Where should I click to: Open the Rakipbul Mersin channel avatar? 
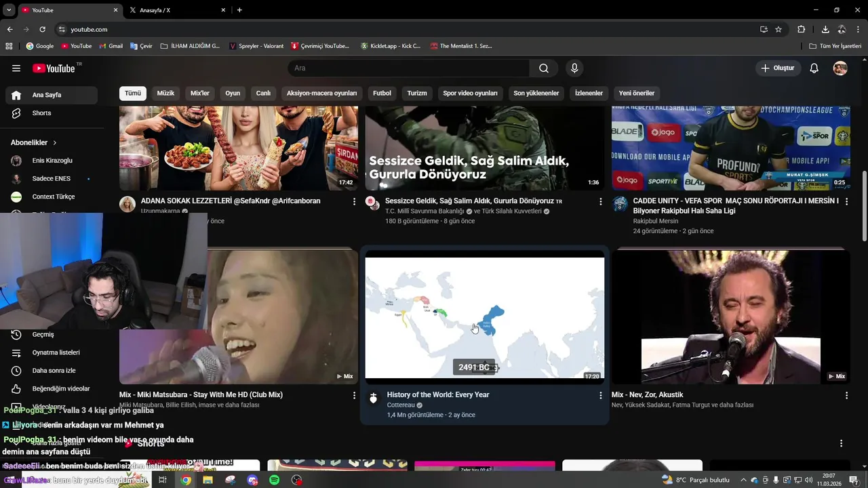pos(620,204)
